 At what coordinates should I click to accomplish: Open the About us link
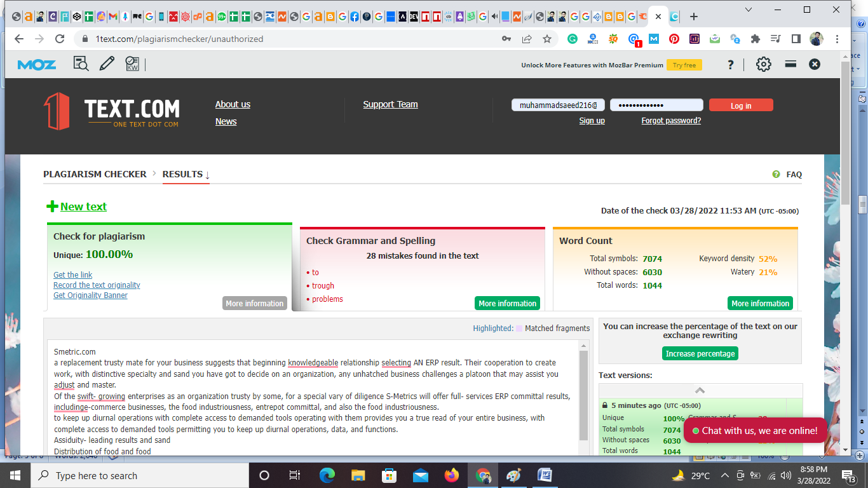point(233,104)
